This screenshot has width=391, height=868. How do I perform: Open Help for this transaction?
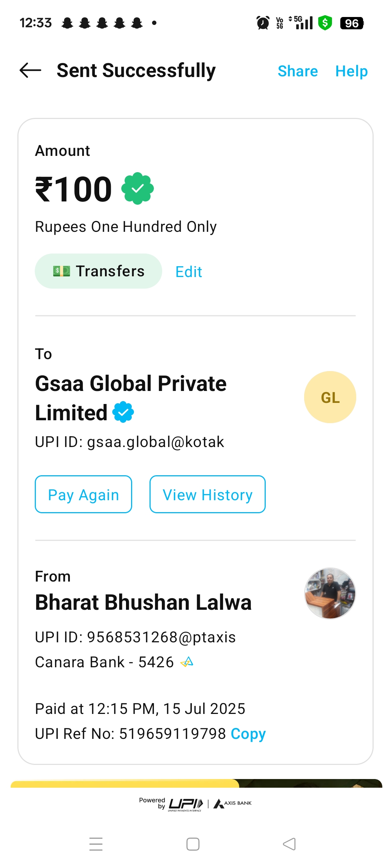351,71
